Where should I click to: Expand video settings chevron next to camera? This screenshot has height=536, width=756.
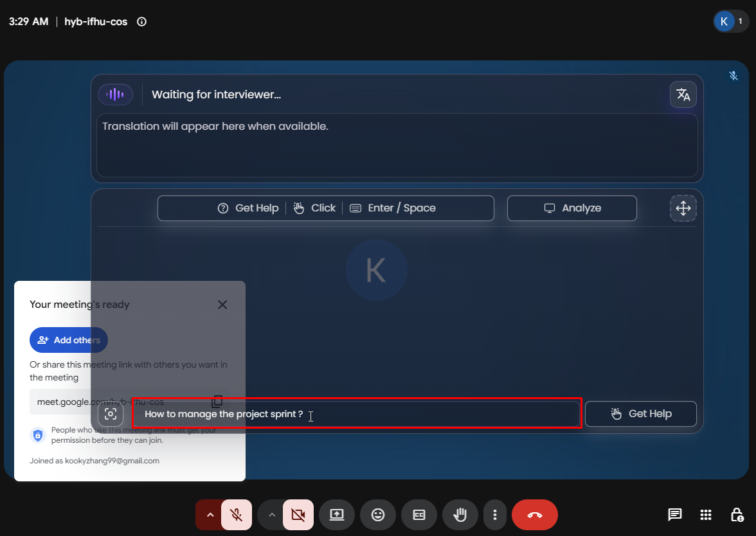(x=271, y=515)
